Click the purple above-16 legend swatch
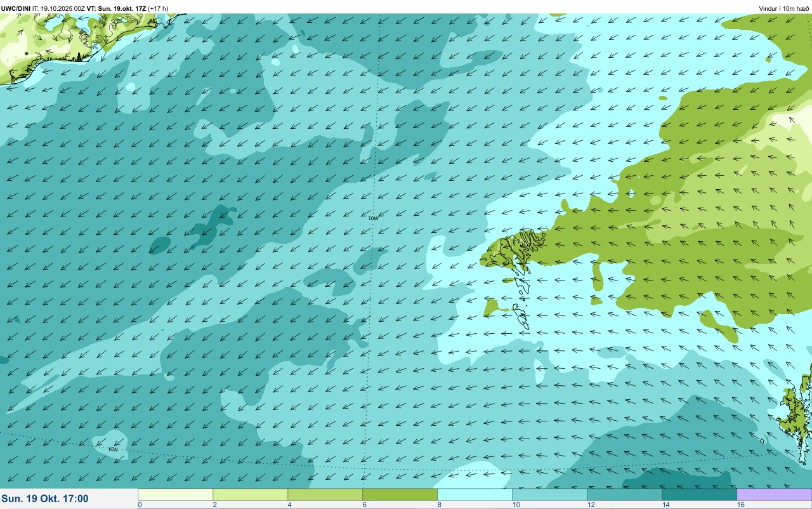Screen dimensions: 812x509 click(775, 494)
